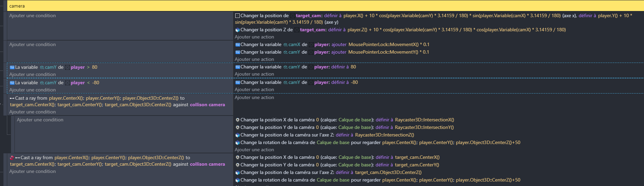Click cube icon of rotation action below IntersectionZ() action

coord(237,143)
